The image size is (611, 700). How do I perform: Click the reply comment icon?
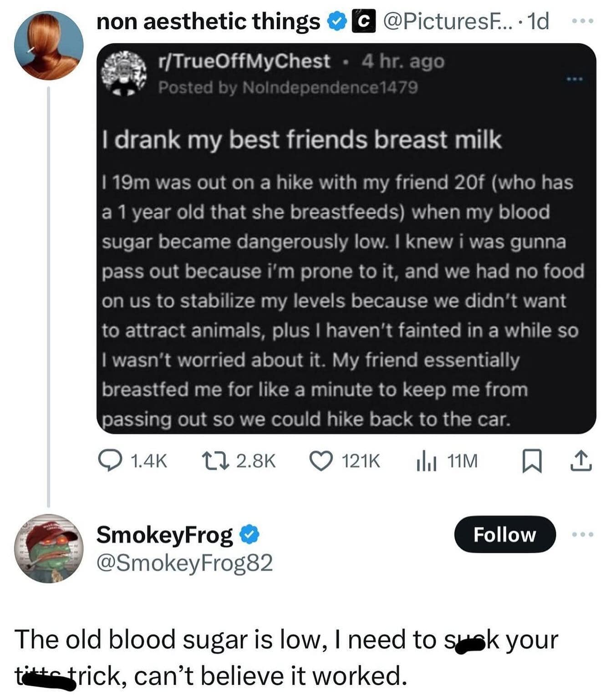click(x=109, y=461)
